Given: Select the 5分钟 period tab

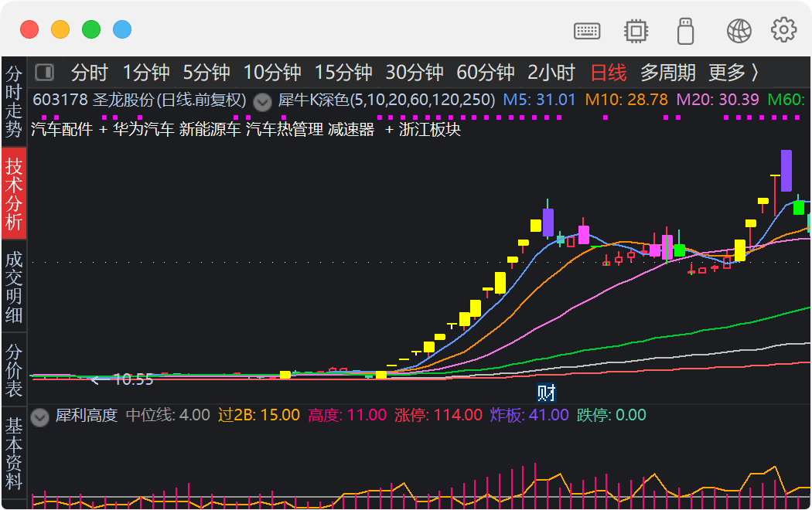Looking at the screenshot, I should pos(206,71).
